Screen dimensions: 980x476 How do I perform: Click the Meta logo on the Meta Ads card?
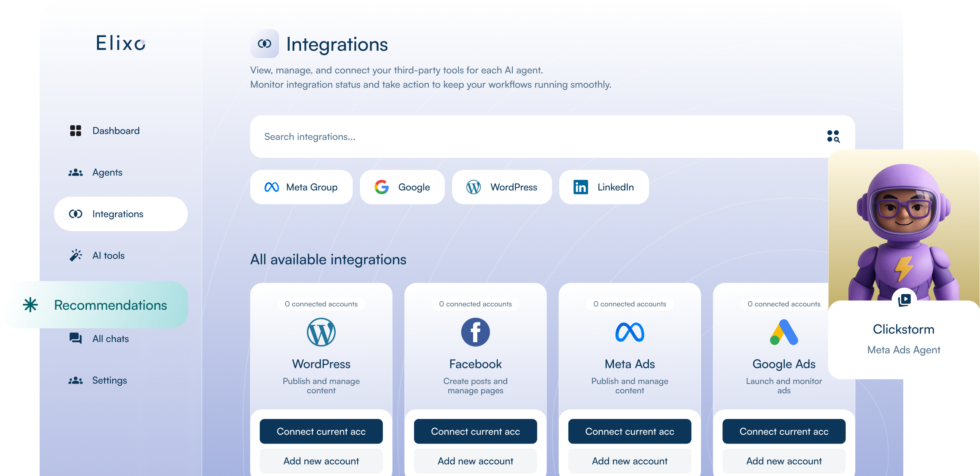coord(630,332)
